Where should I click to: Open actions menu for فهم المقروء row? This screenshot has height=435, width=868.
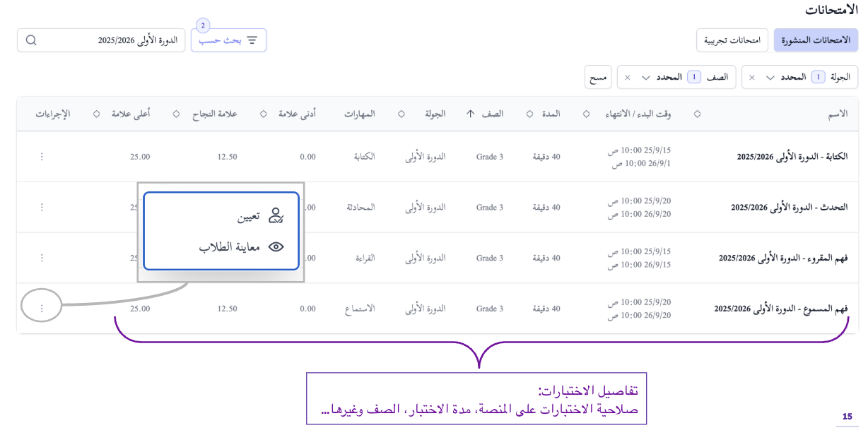tap(42, 258)
